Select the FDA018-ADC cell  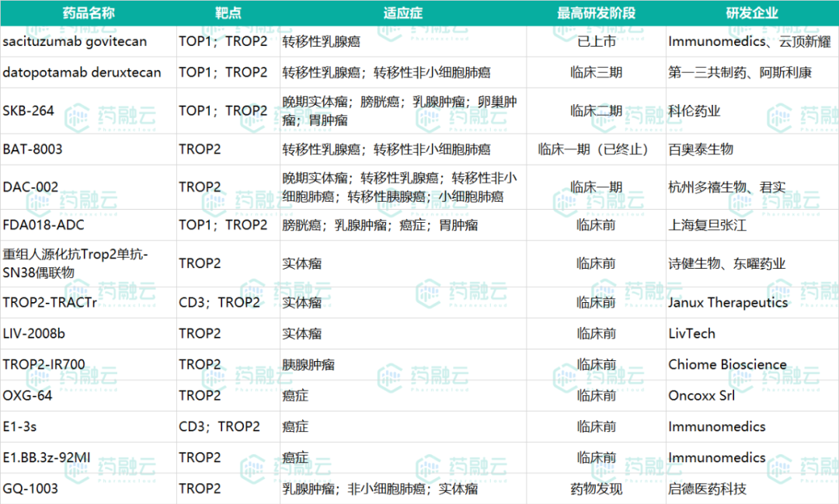pos(89,225)
